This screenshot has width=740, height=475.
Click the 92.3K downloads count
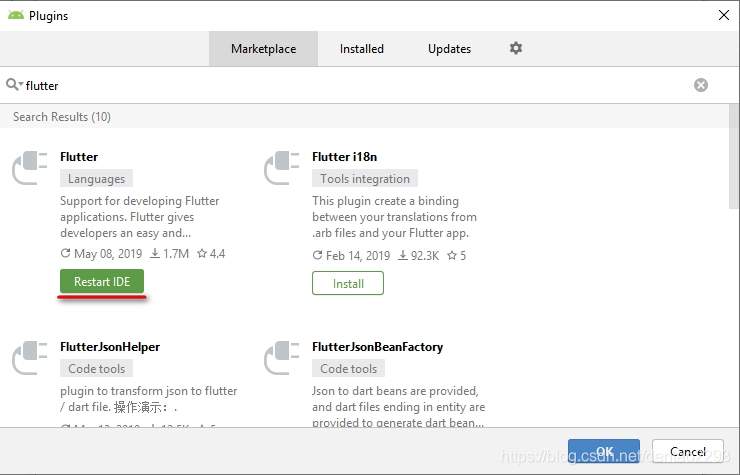point(419,255)
